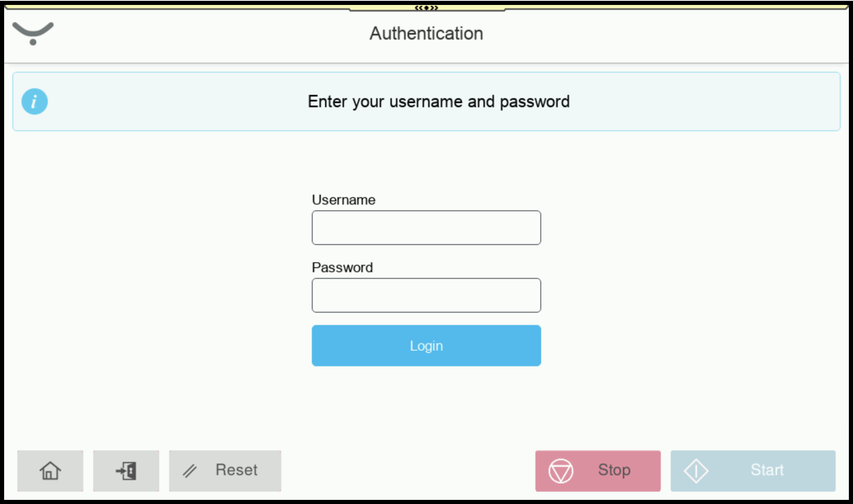
Task: Click the diamond dot in the top handle
Action: [x=426, y=8]
